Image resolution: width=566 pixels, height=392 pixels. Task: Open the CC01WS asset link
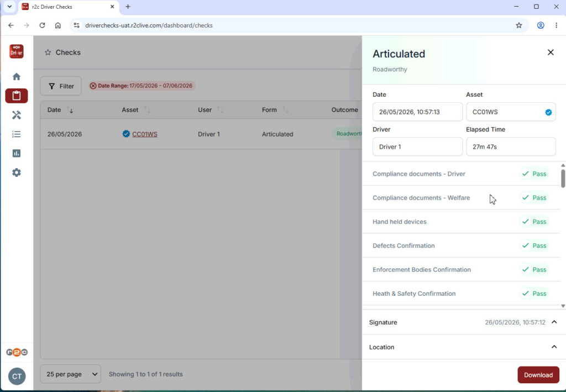coord(144,134)
